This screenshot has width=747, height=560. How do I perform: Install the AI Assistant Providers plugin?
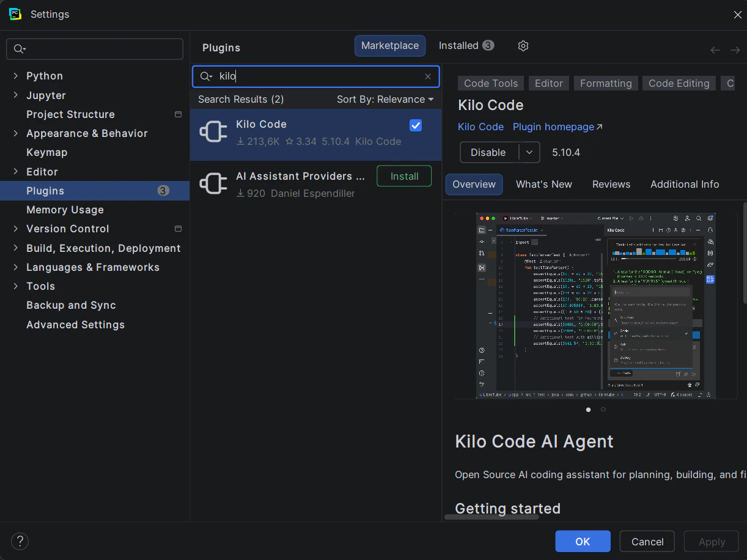[x=404, y=175]
